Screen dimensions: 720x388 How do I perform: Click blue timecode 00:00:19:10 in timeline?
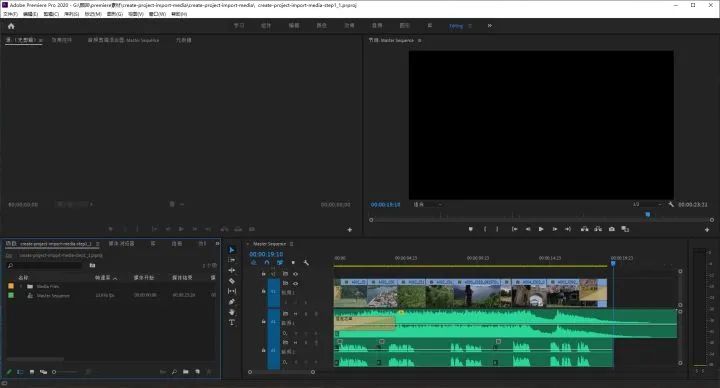click(266, 254)
